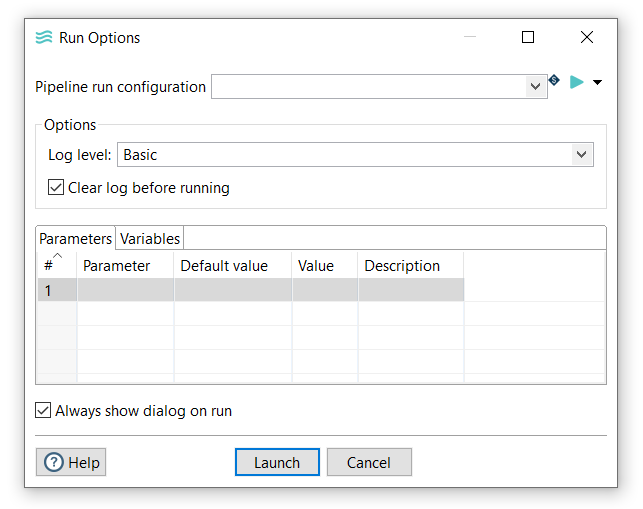Close the Run Options window

coord(587,37)
